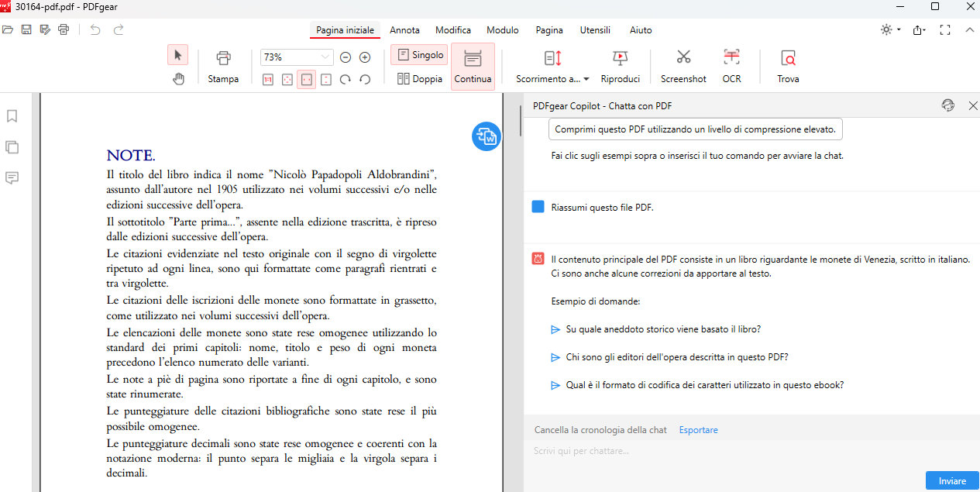Screen dimensions: 980x492
Task: Start the Riproduci slideshow
Action: click(621, 67)
